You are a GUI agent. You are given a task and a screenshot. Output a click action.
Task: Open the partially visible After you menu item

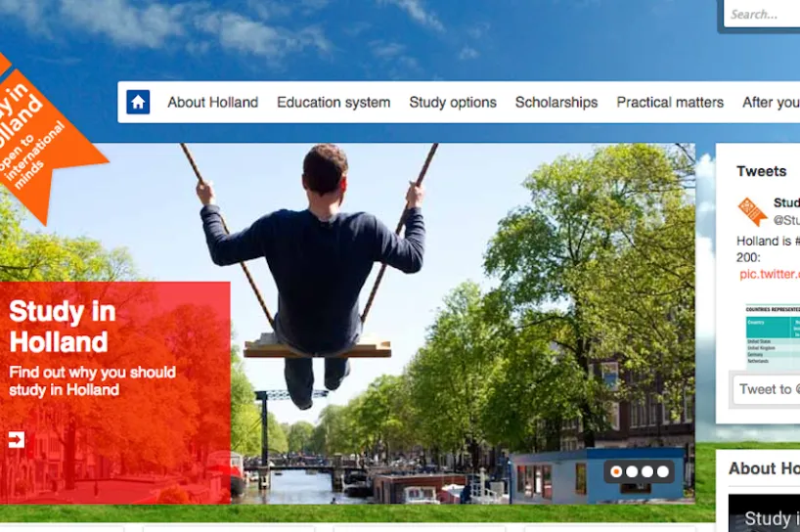coord(771,103)
